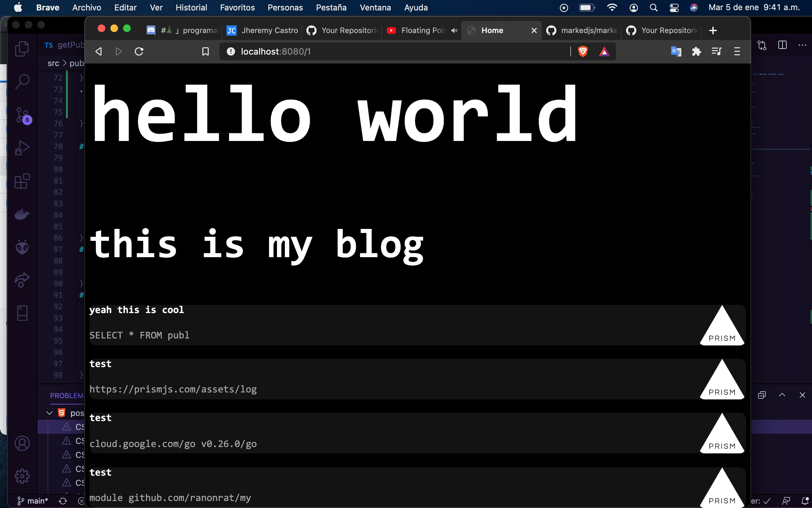Viewport: 812px width, 508px height.
Task: Click the localhost:8080/1 address bar
Action: coord(395,51)
